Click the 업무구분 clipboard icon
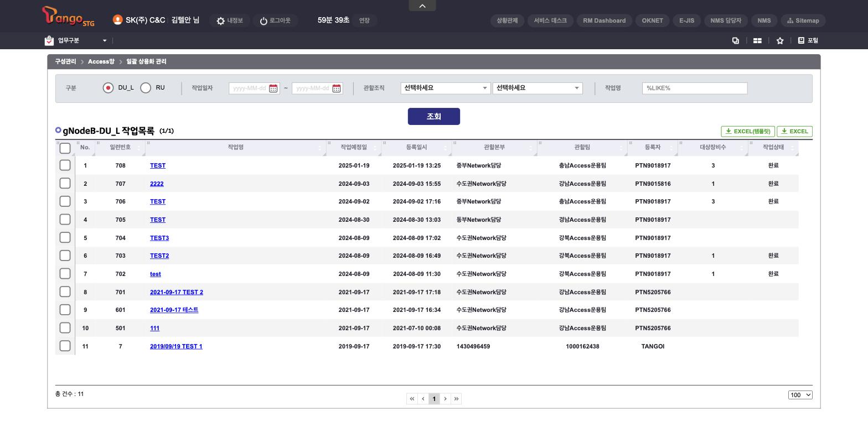The width and height of the screenshot is (868, 427). [49, 40]
